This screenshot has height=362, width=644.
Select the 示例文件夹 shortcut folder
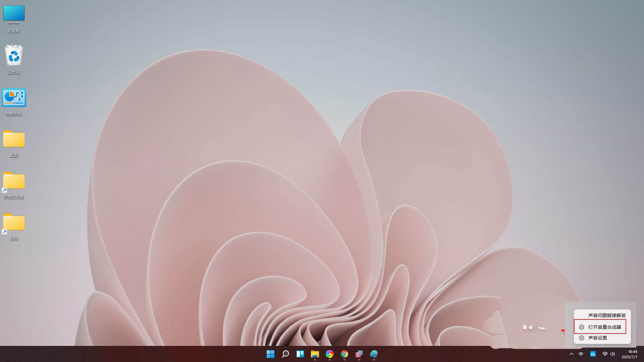coord(14,185)
